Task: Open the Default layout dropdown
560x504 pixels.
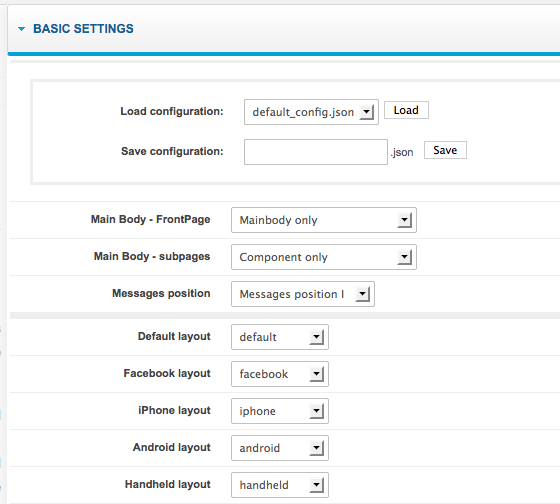Action: (280, 337)
